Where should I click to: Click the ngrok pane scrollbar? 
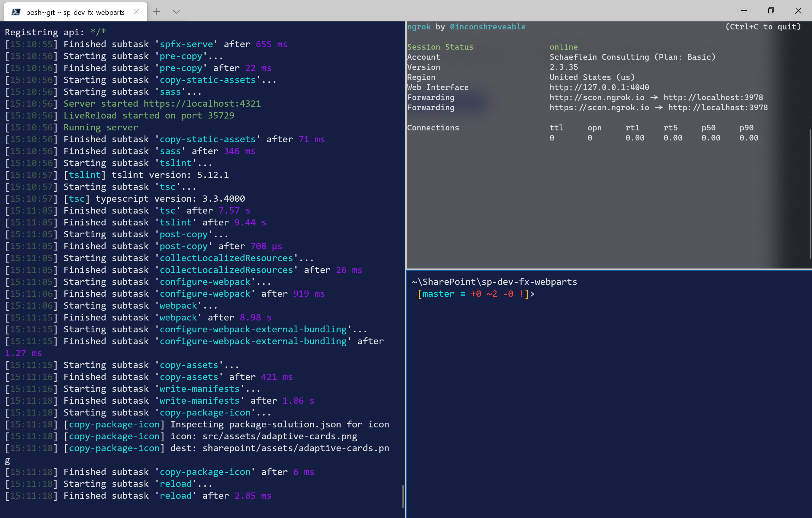coord(810,192)
